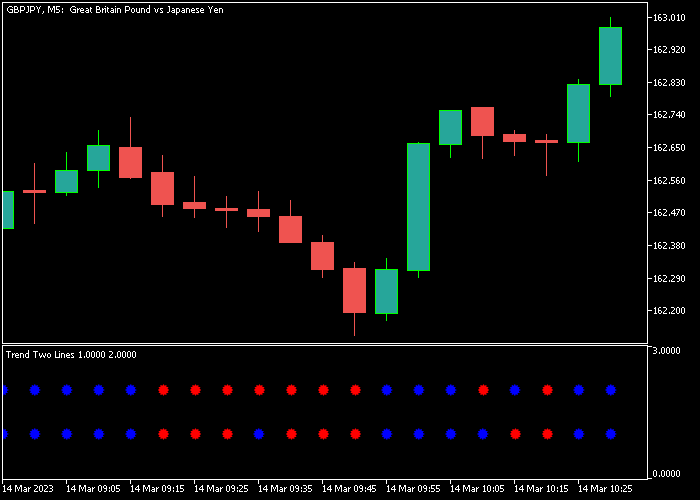Click the last green candle topping near 163.010
This screenshot has width=700, height=500.
pyautogui.click(x=610, y=56)
